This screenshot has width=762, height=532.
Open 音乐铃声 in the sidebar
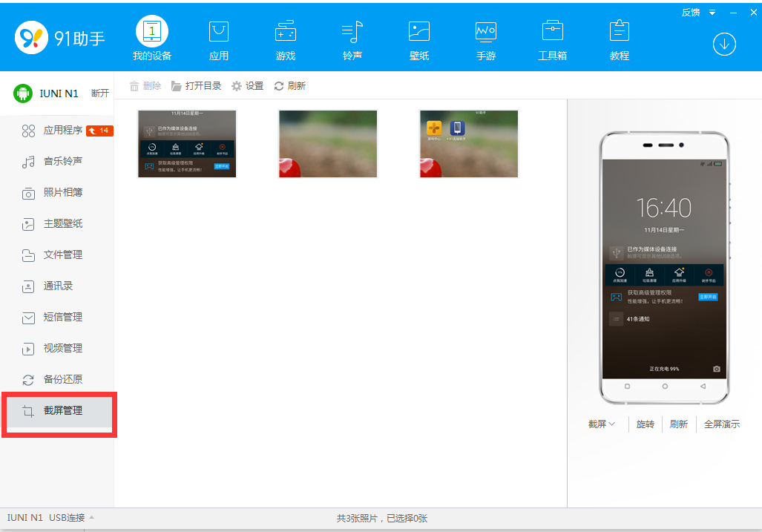(57, 161)
